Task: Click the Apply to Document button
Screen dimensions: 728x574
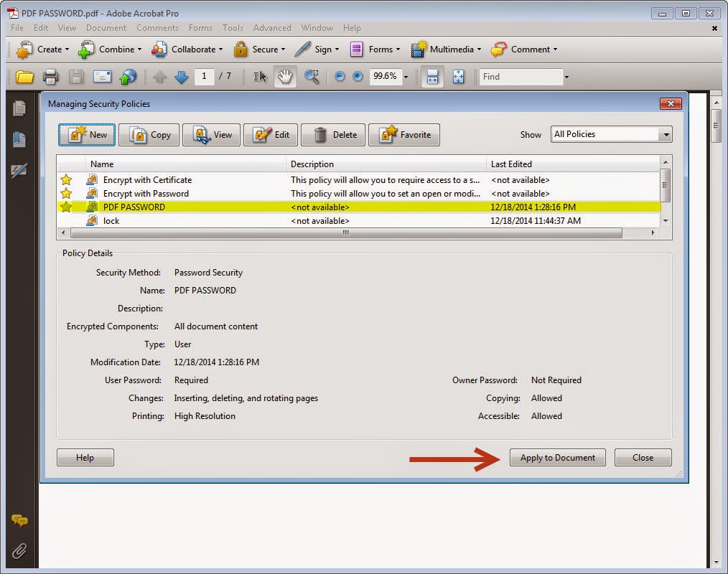Action: click(x=558, y=458)
